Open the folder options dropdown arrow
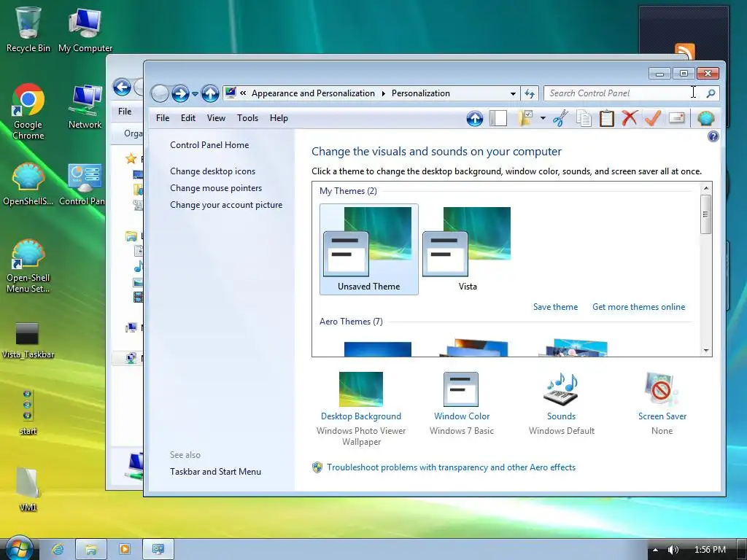The height and width of the screenshot is (560, 747). pos(543,118)
